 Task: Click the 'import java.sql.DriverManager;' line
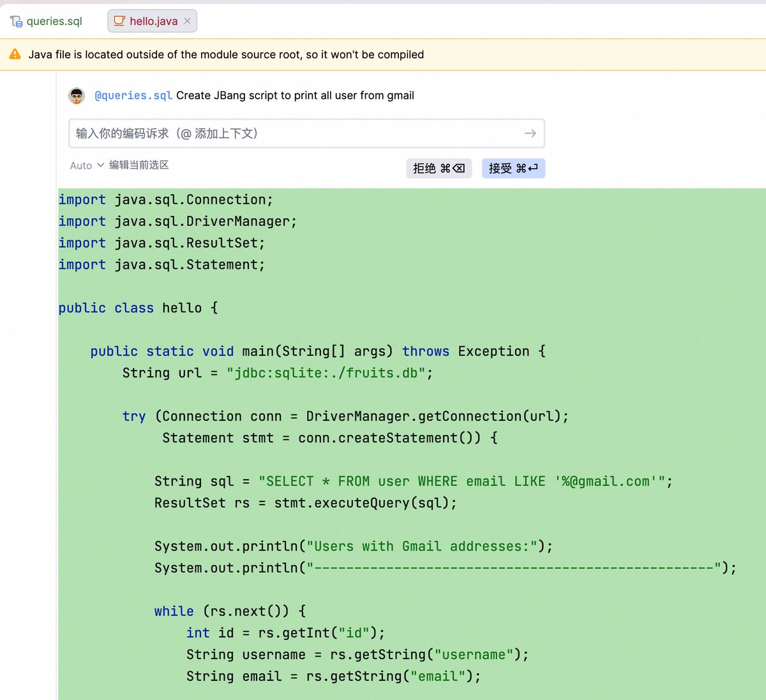pos(177,222)
